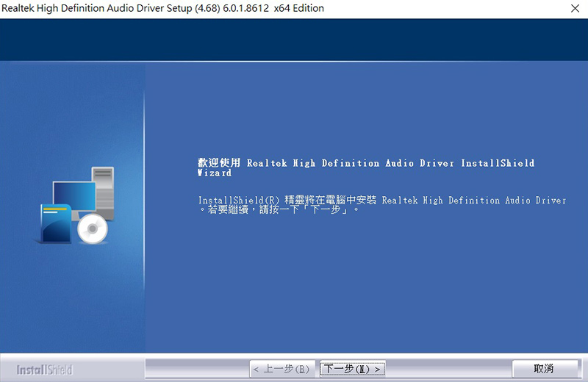Cancel setup with the 取消 button

pyautogui.click(x=545, y=369)
